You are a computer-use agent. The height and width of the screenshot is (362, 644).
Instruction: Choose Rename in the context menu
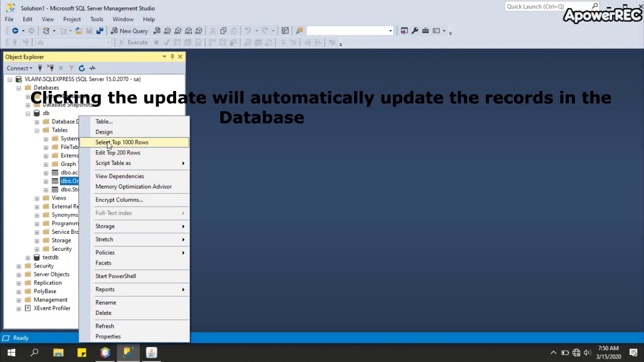pos(134,302)
